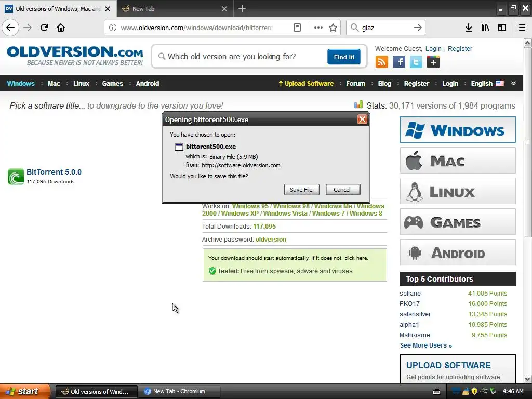Expand the language dropdown chevron
This screenshot has height=399, width=532.
point(514,83)
